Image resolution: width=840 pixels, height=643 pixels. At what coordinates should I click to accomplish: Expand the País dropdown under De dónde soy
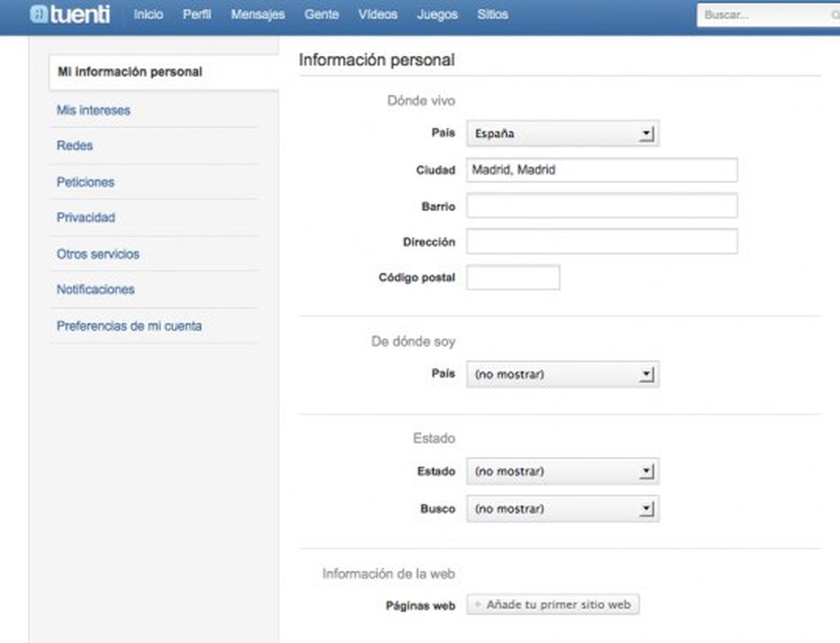point(562,374)
